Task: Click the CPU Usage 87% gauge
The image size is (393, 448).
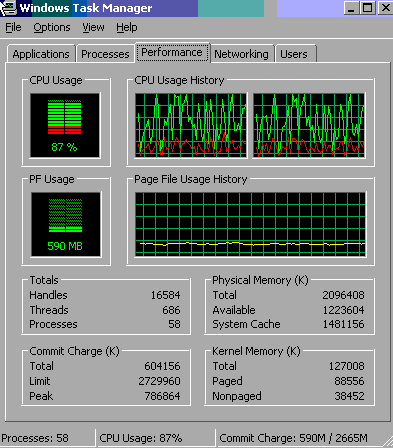Action: pos(65,125)
